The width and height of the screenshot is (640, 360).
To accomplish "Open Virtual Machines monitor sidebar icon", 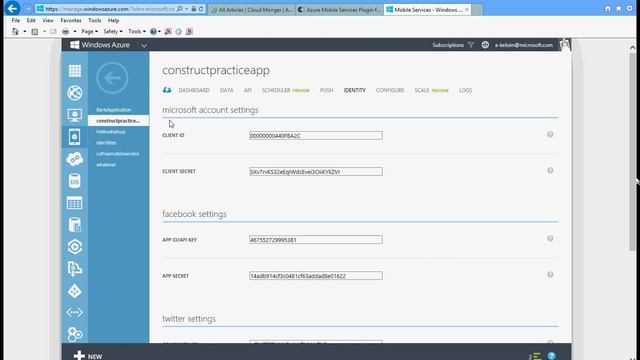I will coord(75,115).
